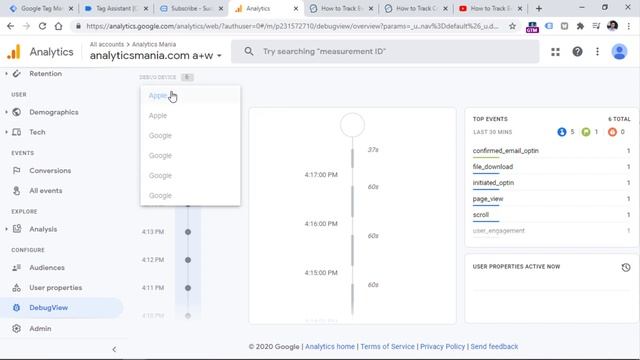Click the green conversions count icon
This screenshot has width=640, height=360.
[x=586, y=132]
